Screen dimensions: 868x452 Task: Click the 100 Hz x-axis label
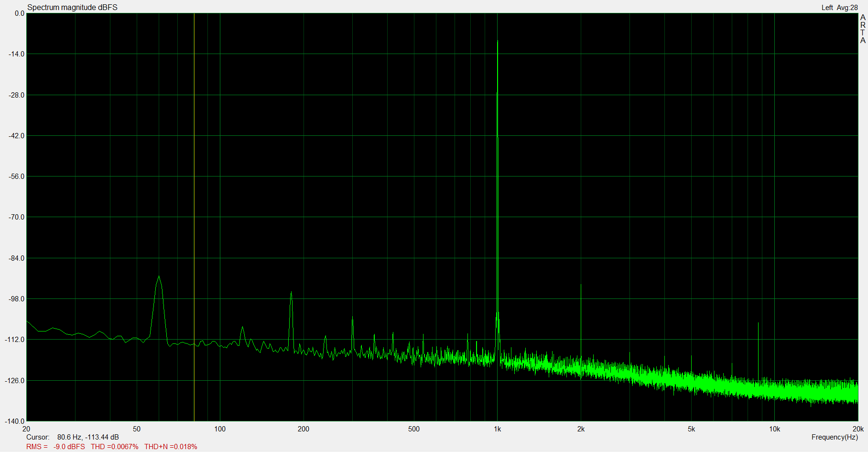pos(220,429)
